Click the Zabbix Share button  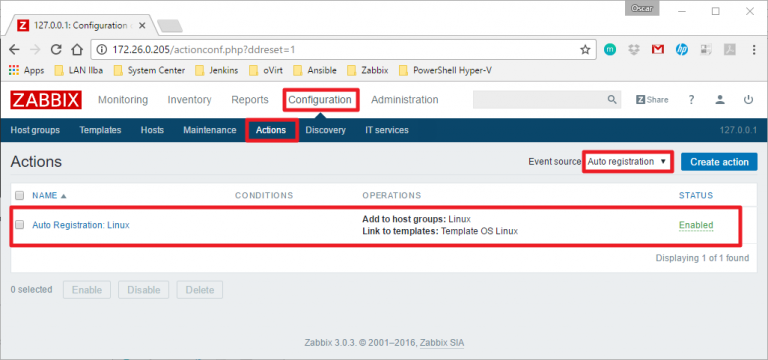tap(652, 99)
